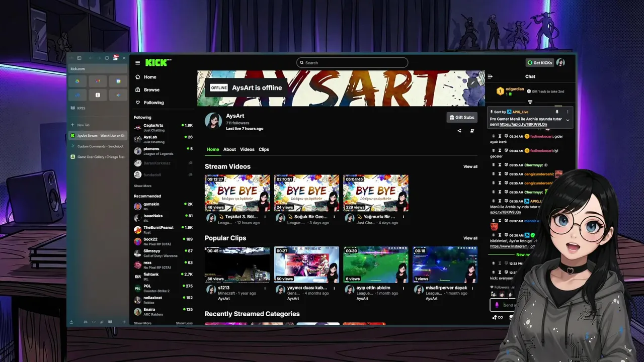Open the browser three-dot menu
The height and width of the screenshot is (362, 644).
(72, 58)
